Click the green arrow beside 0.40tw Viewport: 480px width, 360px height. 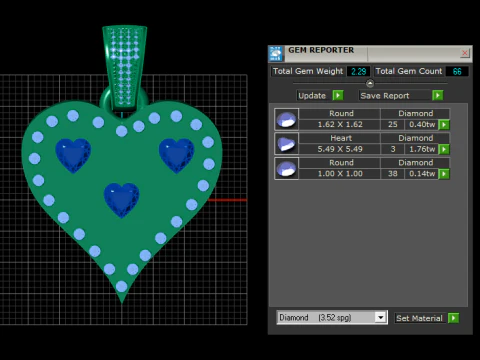[444, 125]
